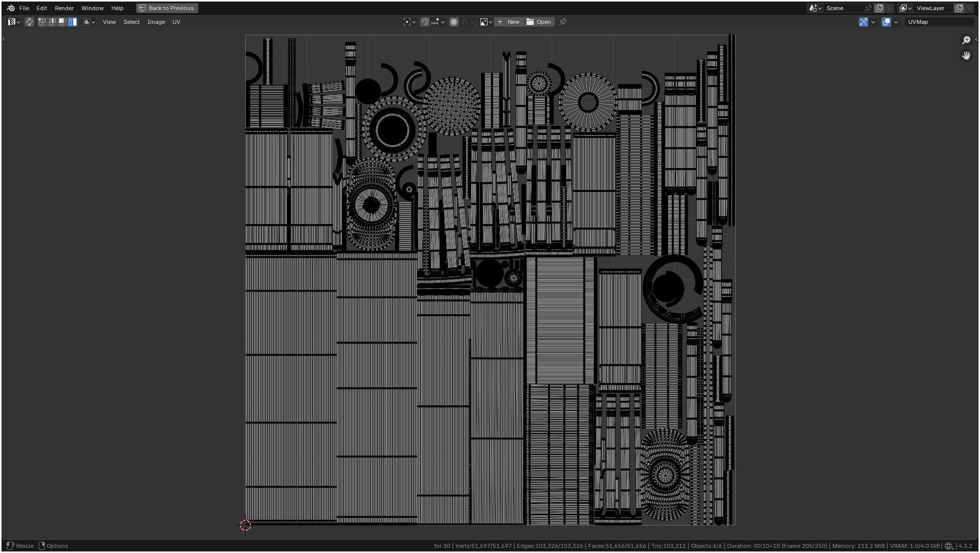
Task: Open the editor type dropdown
Action: 14,22
